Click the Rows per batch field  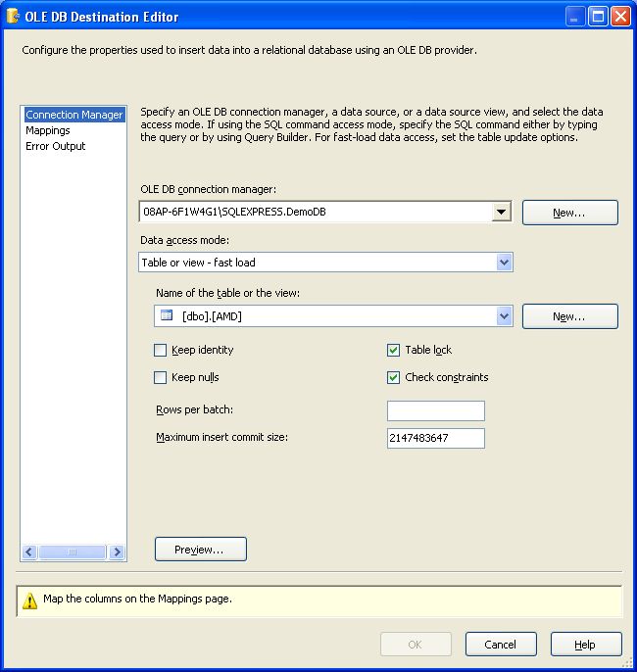tap(435, 410)
